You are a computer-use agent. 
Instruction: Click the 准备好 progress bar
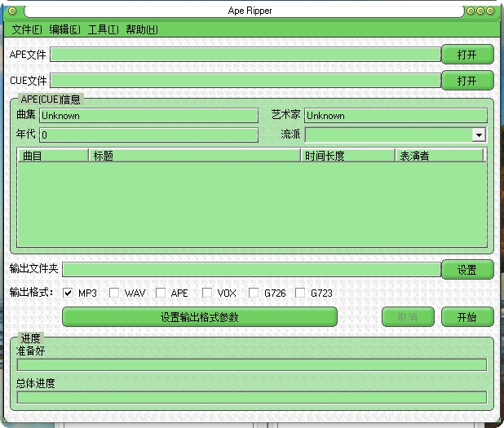click(252, 365)
